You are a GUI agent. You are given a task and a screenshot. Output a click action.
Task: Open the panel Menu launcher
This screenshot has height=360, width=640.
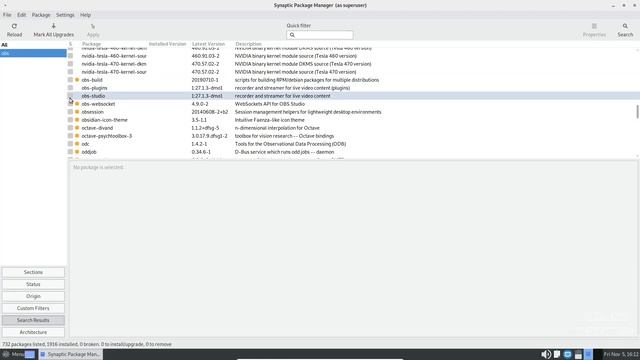(13, 354)
